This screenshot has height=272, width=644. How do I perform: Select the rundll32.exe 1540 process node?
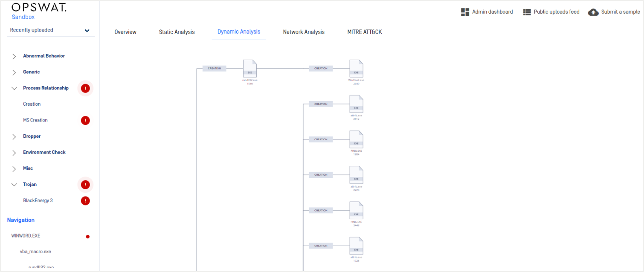coord(250,72)
